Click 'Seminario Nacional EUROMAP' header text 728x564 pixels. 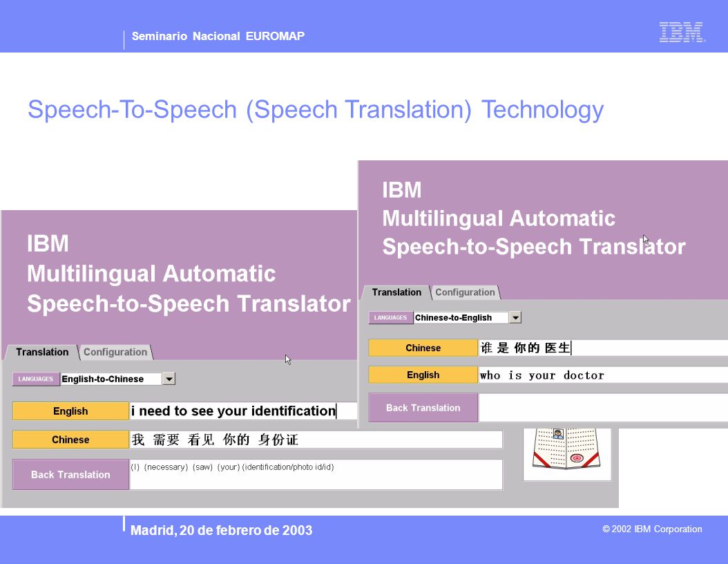pyautogui.click(x=218, y=36)
